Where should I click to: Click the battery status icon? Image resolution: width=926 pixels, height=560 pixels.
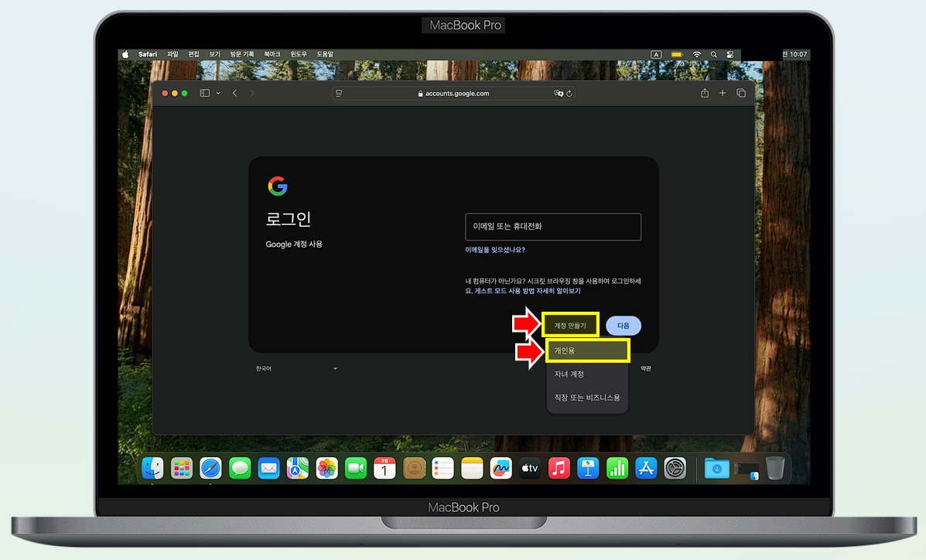pos(677,54)
